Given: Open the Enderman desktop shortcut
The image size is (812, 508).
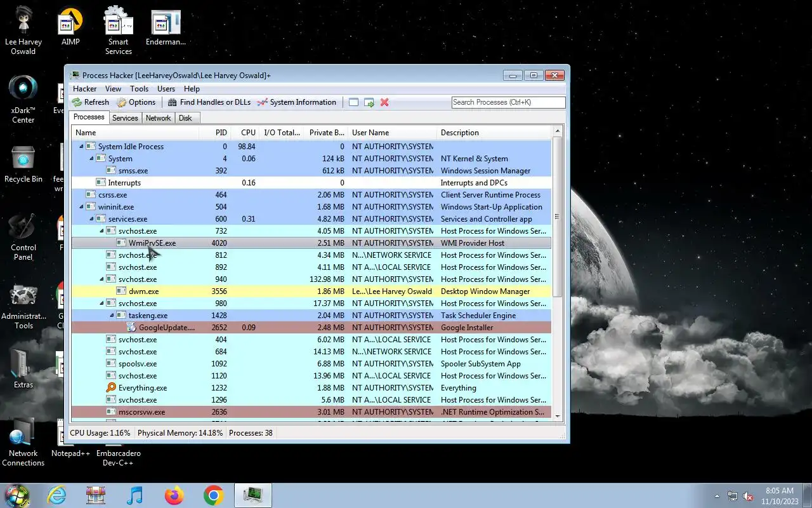Looking at the screenshot, I should coord(166,28).
